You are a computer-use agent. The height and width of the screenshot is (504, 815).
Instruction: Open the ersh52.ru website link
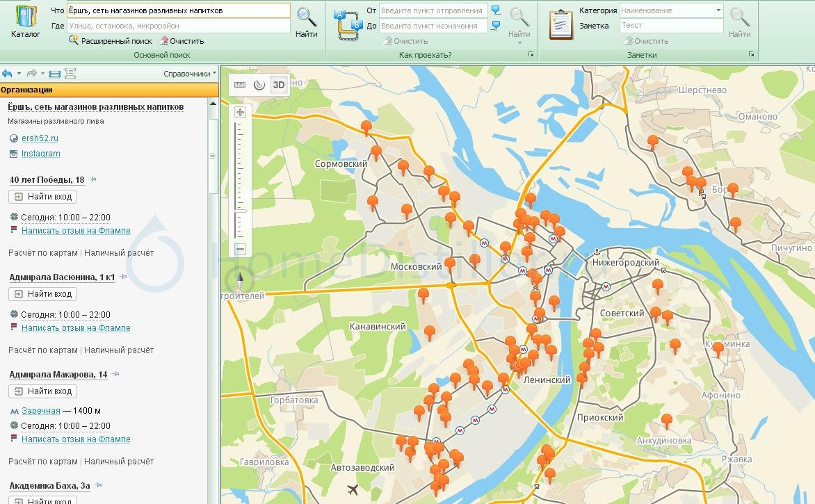(40, 138)
